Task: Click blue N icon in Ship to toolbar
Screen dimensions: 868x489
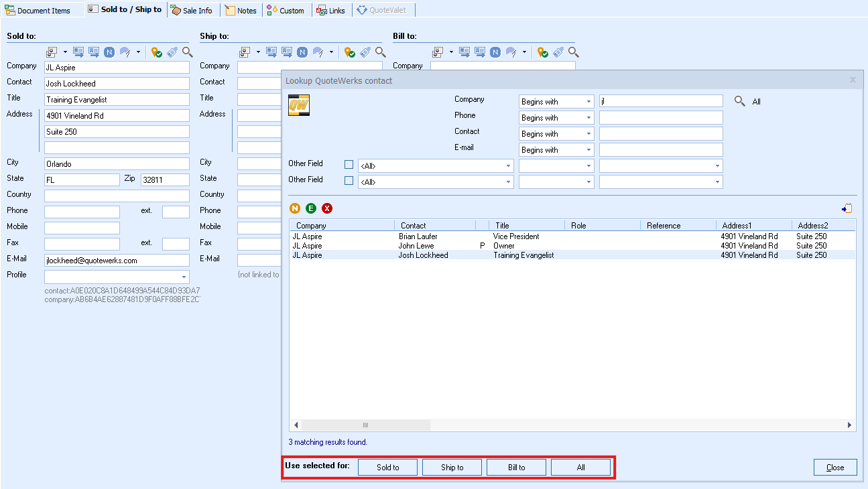Action: [x=302, y=52]
